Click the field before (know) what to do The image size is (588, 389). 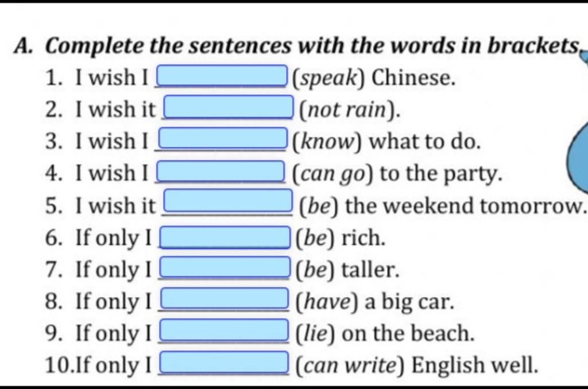(x=223, y=138)
